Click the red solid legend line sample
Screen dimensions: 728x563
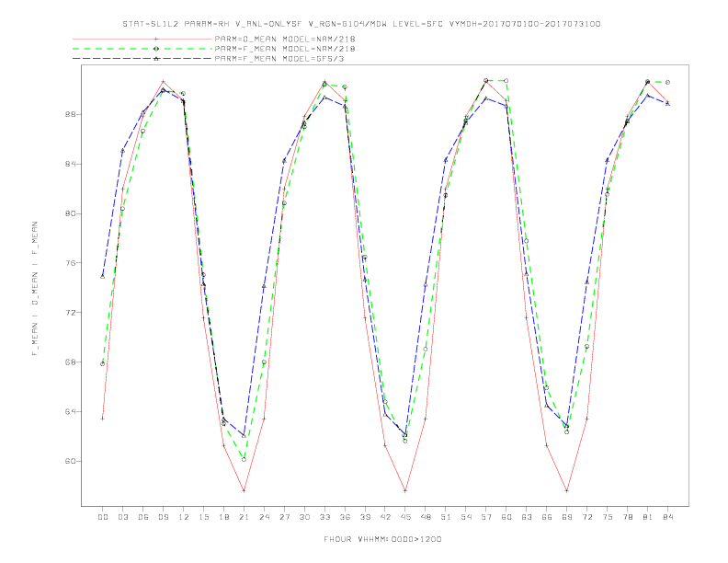(x=142, y=39)
